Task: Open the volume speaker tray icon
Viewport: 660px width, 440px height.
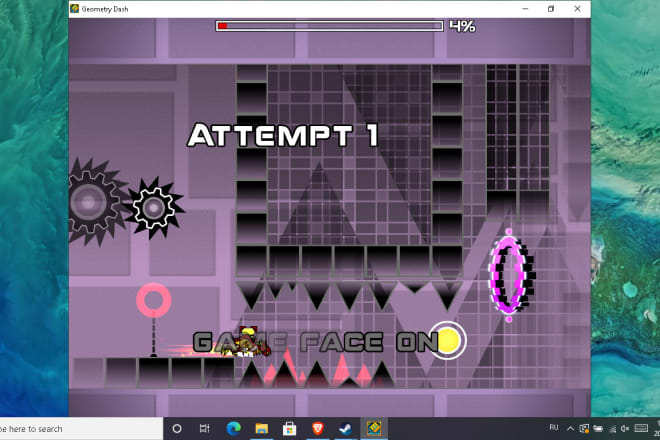Action: [x=625, y=429]
